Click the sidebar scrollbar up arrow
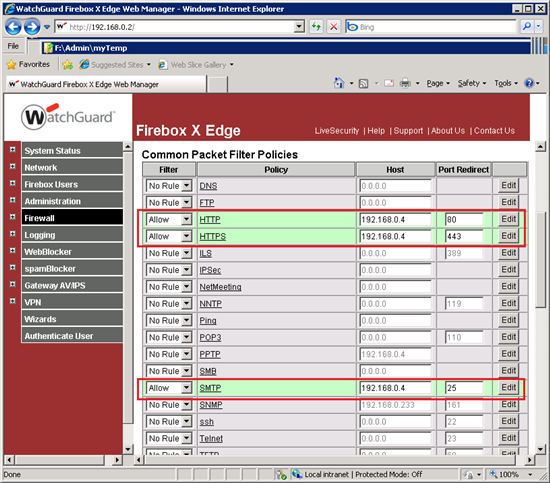The image size is (550, 483). (x=128, y=146)
